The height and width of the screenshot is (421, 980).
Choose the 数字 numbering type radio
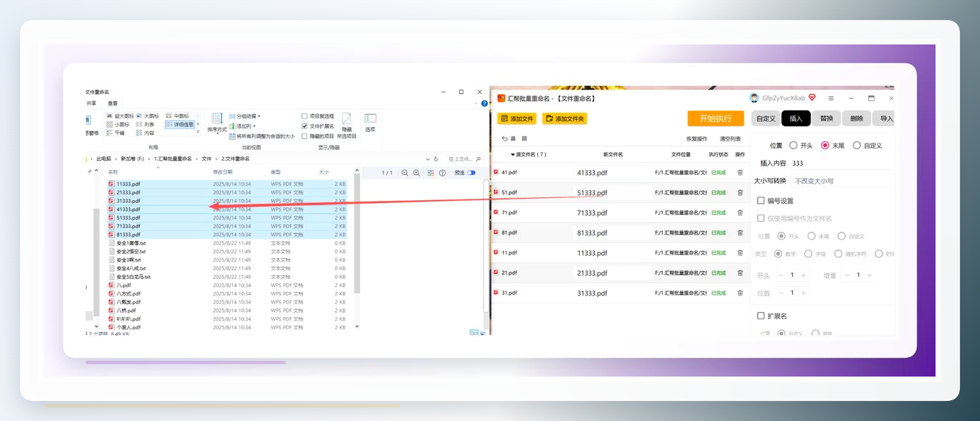click(x=778, y=254)
